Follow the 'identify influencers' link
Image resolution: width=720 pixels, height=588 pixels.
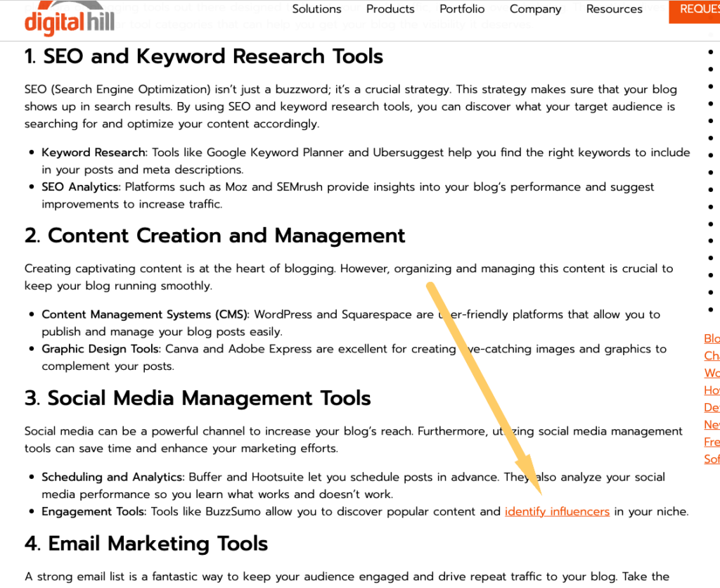[557, 511]
